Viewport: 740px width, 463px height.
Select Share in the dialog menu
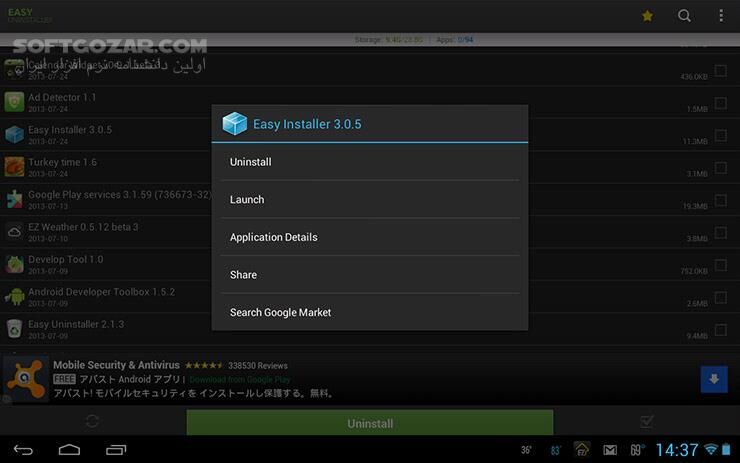[x=370, y=275]
